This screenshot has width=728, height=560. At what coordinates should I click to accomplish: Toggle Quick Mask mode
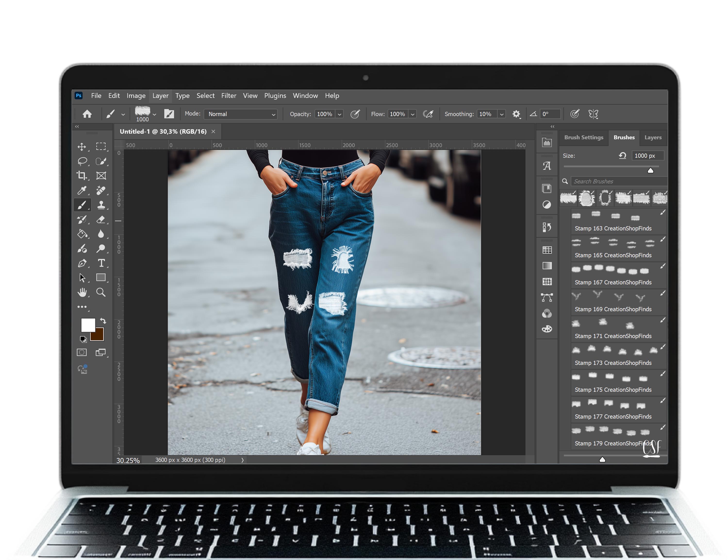[82, 352]
